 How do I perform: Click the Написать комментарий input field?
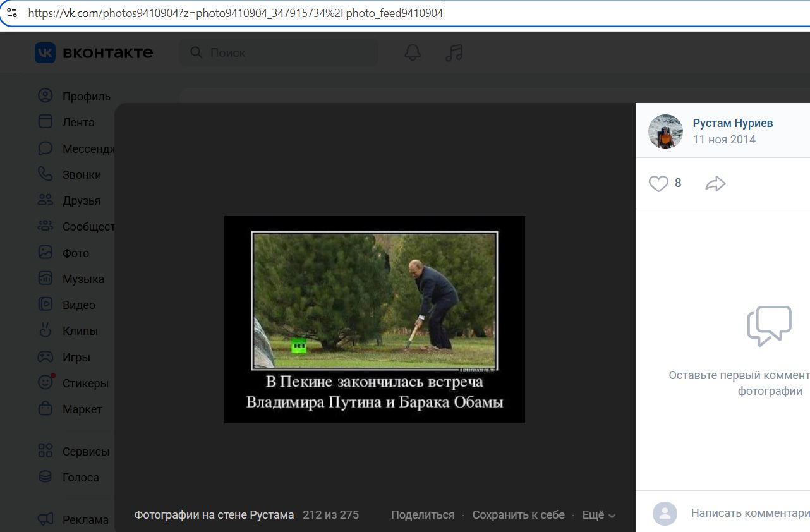[x=746, y=514]
